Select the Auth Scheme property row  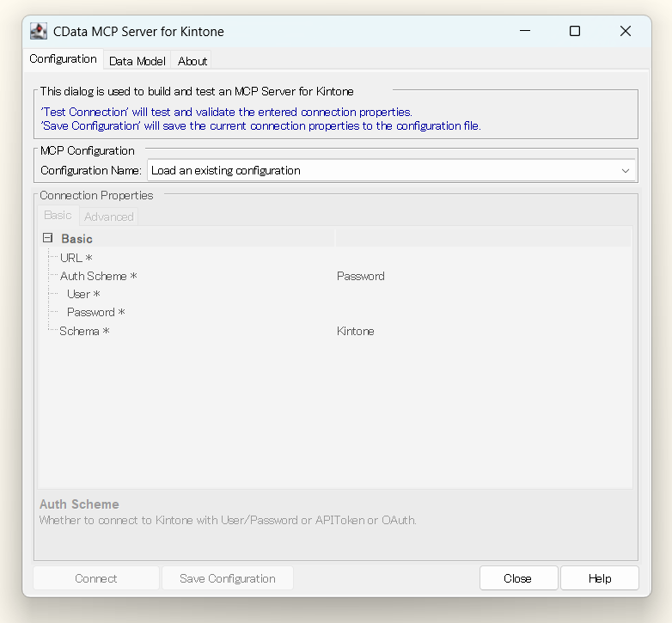335,276
